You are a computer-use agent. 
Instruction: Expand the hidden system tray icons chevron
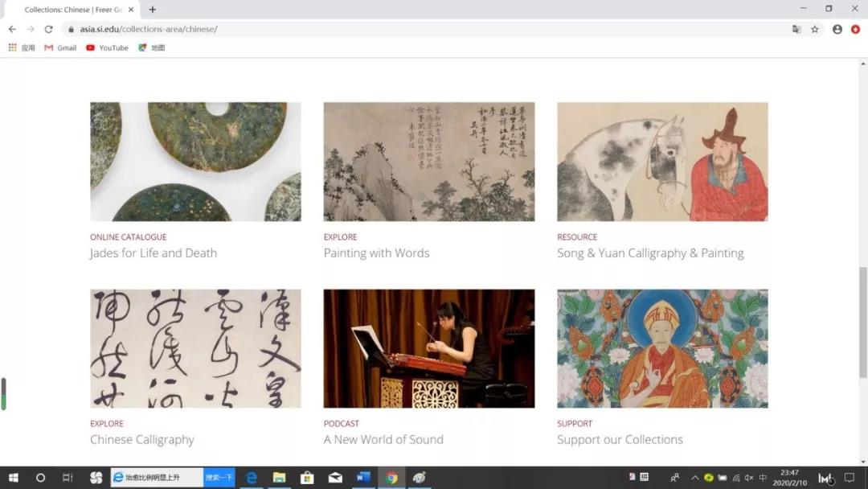[695, 478]
